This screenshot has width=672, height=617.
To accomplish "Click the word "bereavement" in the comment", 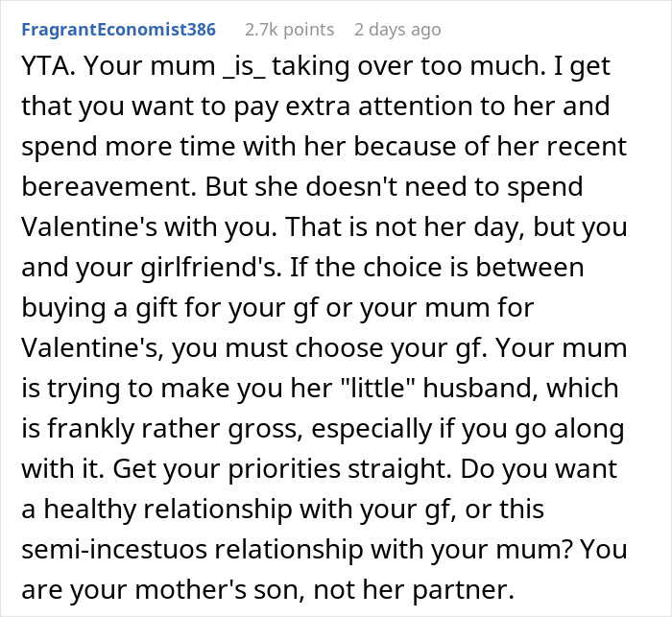I will pos(109,187).
